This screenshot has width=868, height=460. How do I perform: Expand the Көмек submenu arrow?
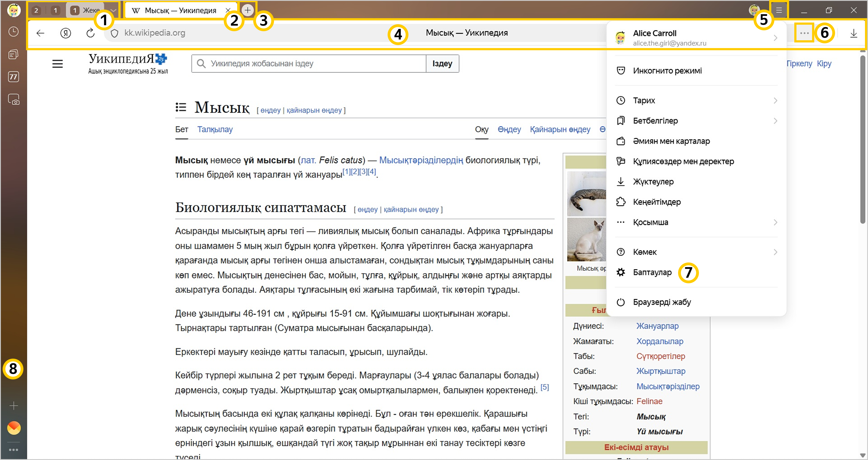pyautogui.click(x=775, y=252)
